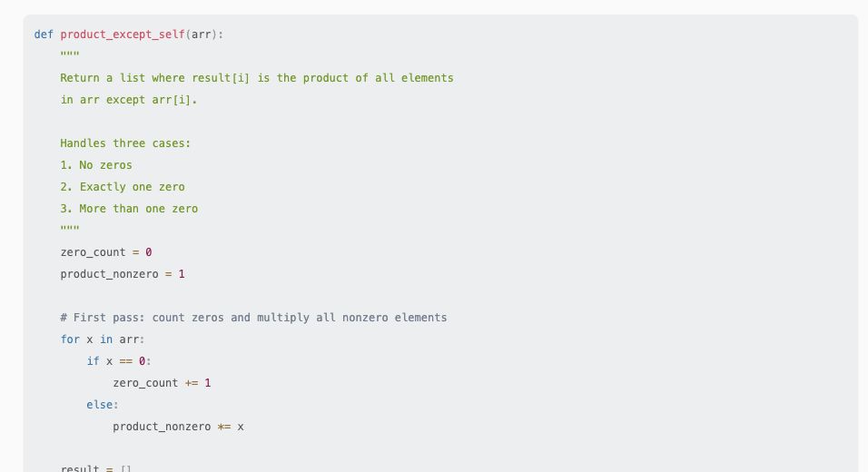Click the '# First pass' comment line
This screenshot has height=472, width=868.
tap(253, 318)
